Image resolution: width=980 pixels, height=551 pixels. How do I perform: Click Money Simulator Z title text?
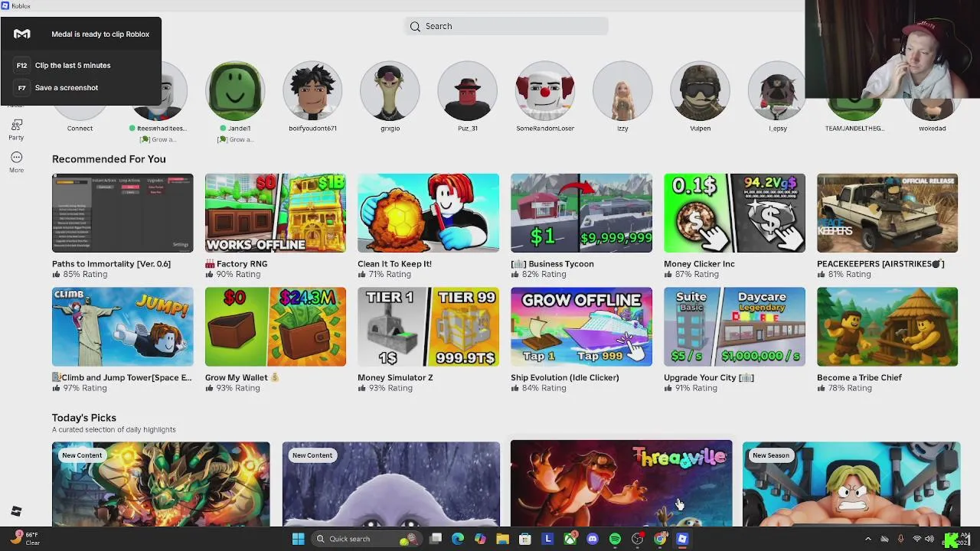click(395, 377)
